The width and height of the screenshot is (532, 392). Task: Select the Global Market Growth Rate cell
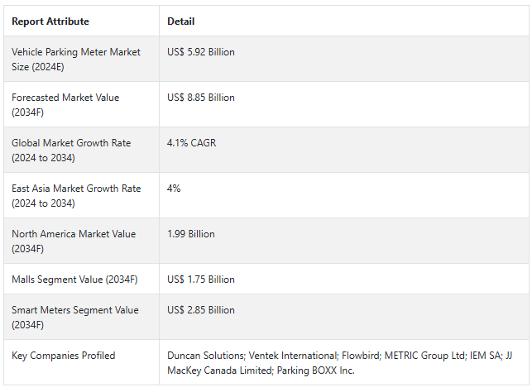pos(71,150)
